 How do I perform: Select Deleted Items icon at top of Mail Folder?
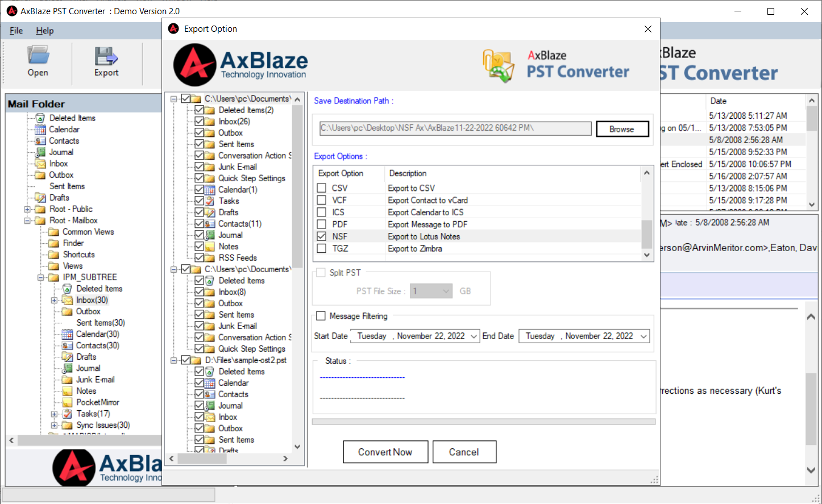tap(40, 118)
